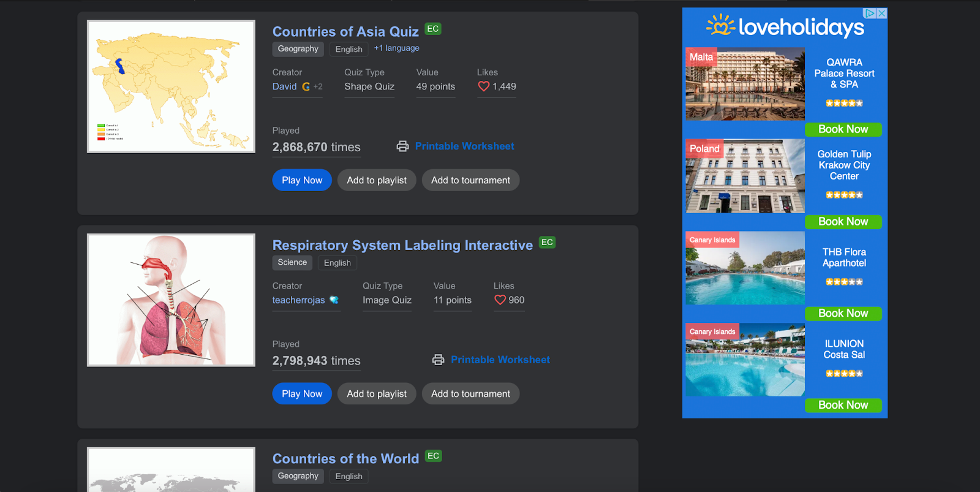Click EC badge beside Respiratory System Labeling

coord(547,242)
